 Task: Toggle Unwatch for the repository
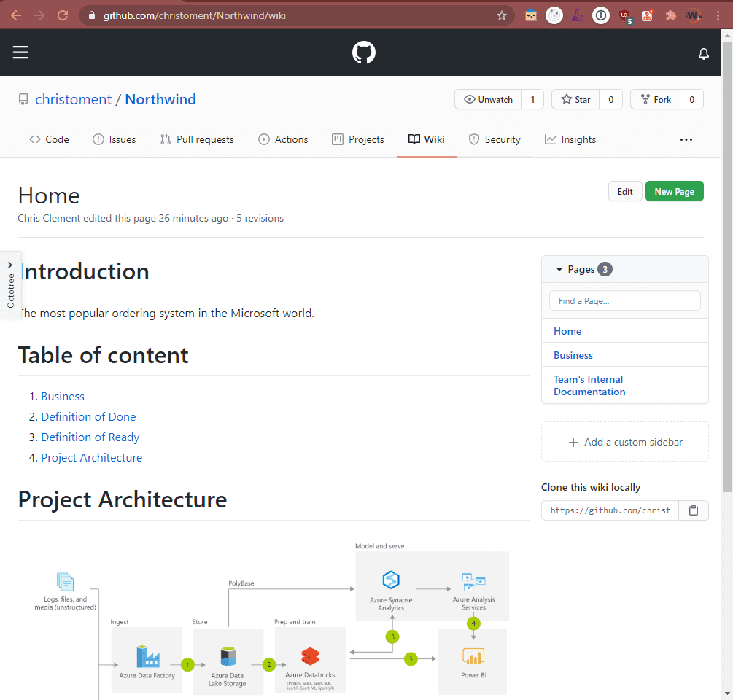(488, 100)
